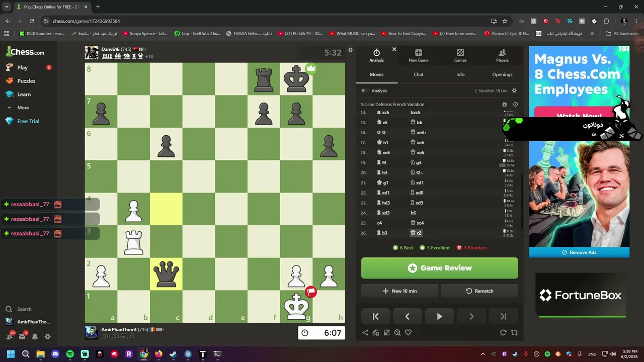Viewport: 644px width, 362px height.
Task: Start a New 10 min game
Action: 399,291
